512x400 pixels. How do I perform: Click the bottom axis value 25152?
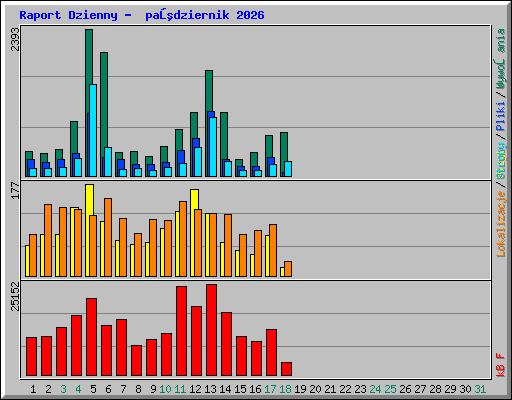click(15, 296)
